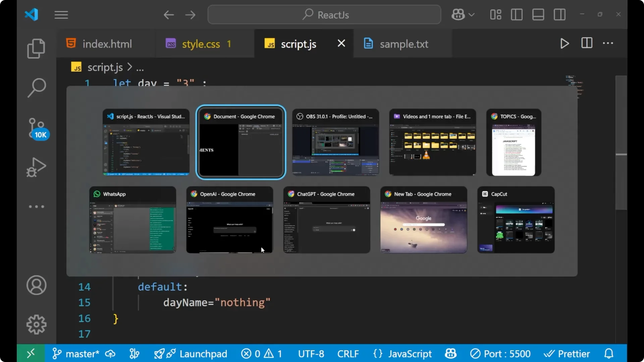644x362 pixels.
Task: Open the Explorer view in activity bar
Action: pos(36,48)
